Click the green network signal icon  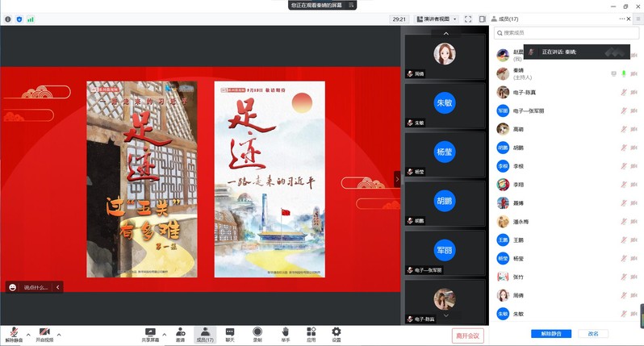point(31,19)
